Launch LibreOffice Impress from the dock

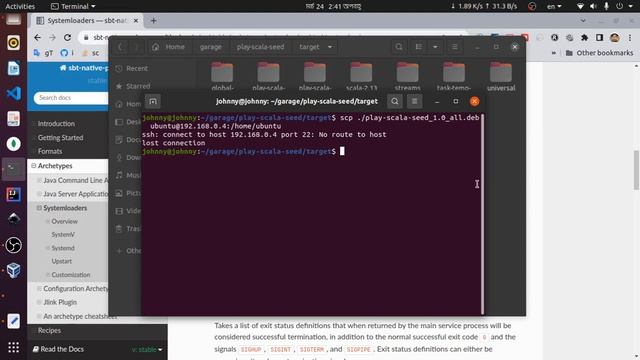point(13,119)
